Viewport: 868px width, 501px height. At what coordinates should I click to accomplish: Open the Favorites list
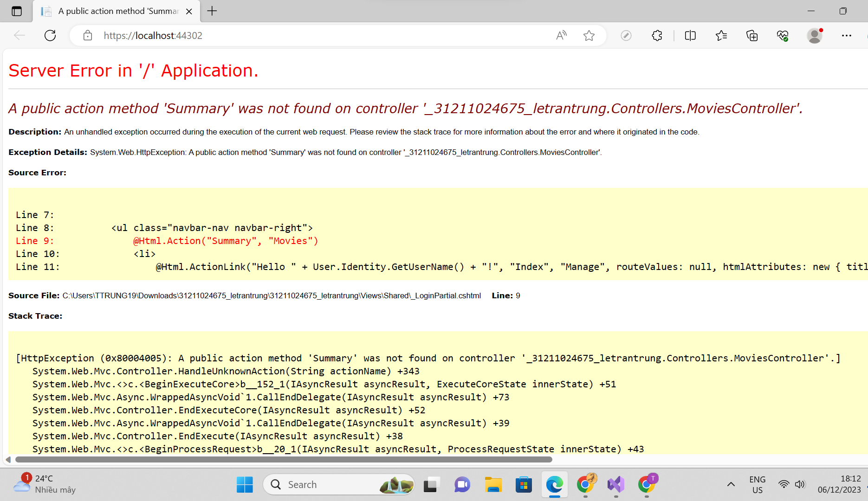(721, 36)
